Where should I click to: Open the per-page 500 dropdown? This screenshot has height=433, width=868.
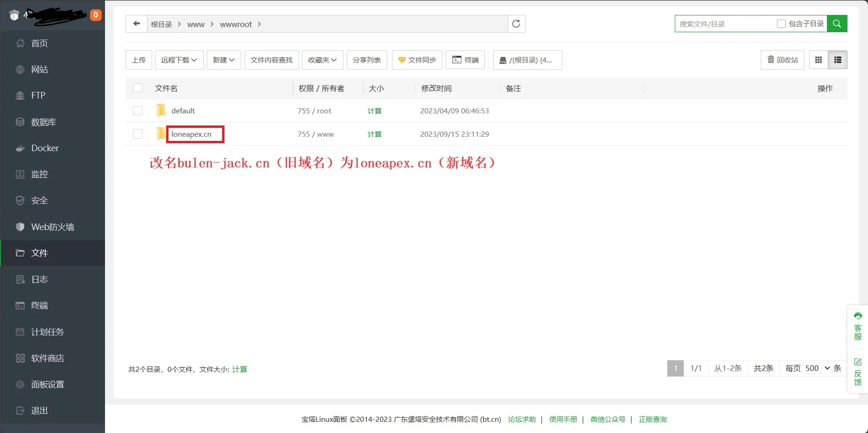(817, 368)
